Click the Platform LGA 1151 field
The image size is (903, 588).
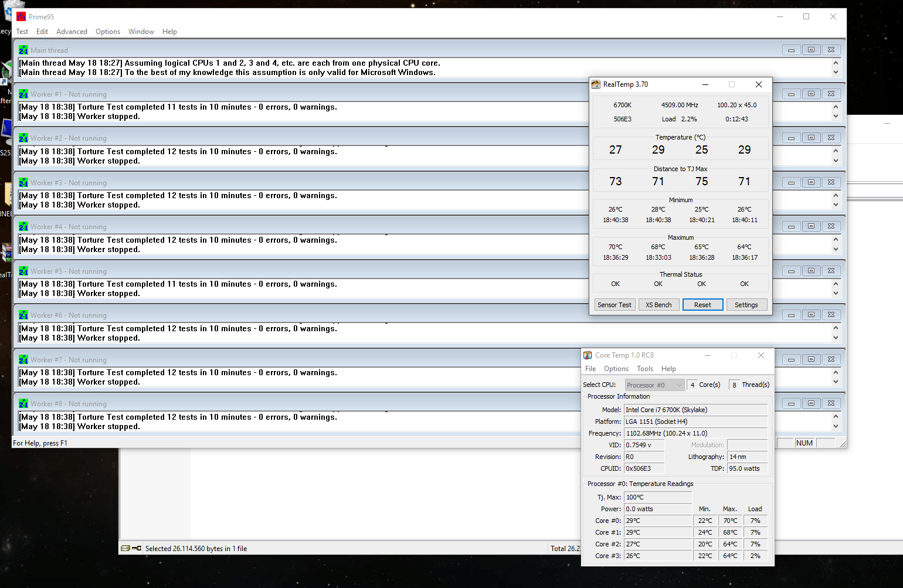(x=695, y=422)
